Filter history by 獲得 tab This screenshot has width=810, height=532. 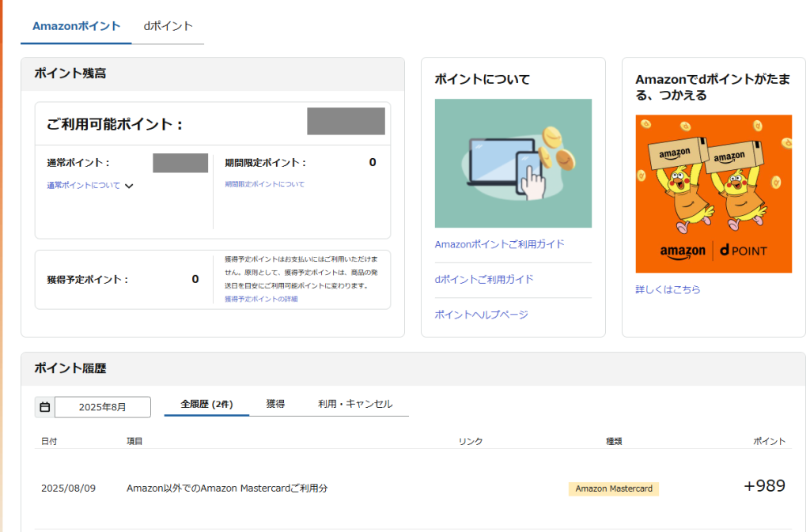click(x=275, y=404)
